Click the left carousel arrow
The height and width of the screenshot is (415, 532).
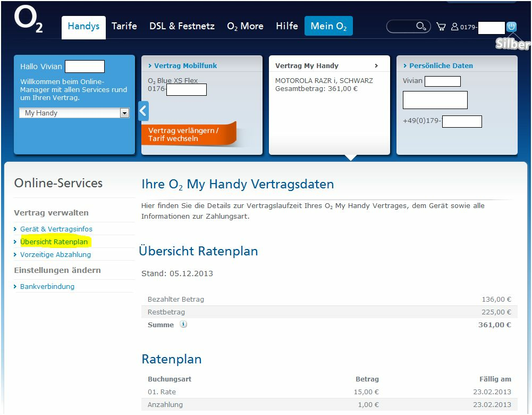click(143, 111)
